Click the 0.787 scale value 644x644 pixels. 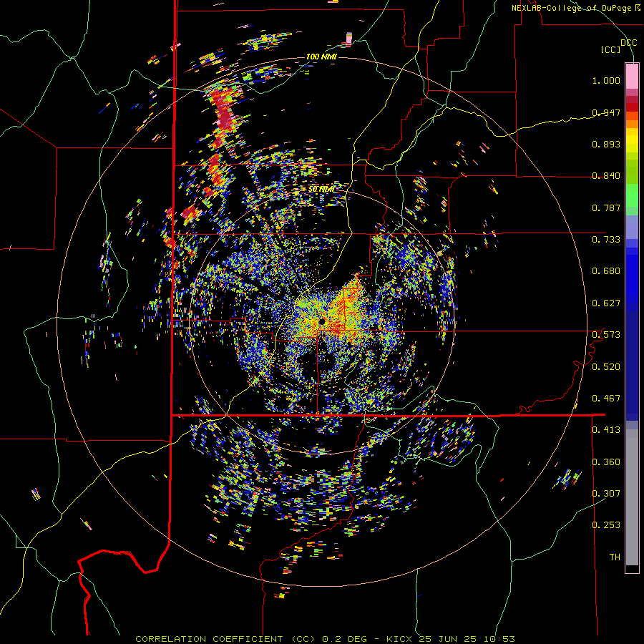[x=606, y=208]
